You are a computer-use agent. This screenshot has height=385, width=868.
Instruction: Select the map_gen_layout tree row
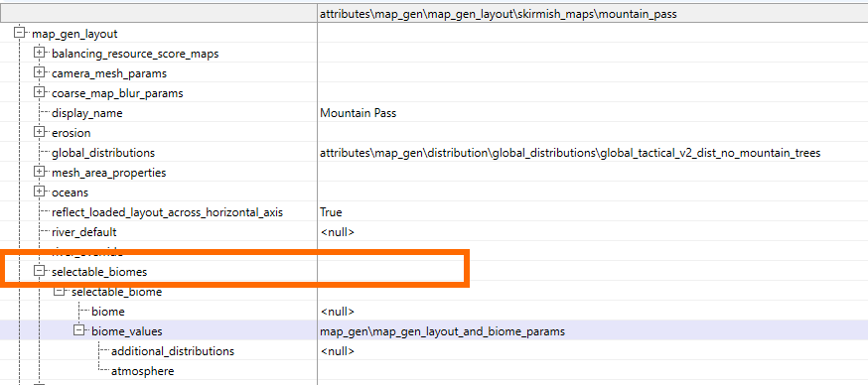tap(74, 34)
